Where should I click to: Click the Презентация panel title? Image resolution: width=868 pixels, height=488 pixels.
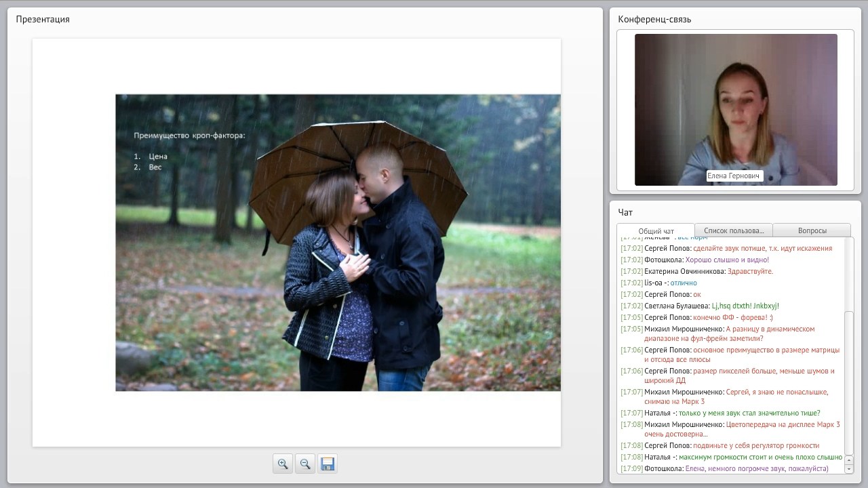coord(43,19)
